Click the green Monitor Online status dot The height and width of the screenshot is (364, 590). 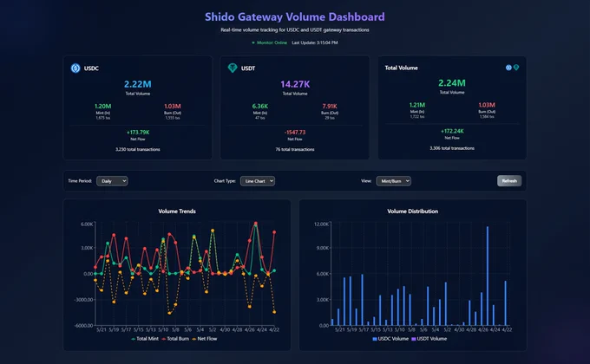tap(253, 42)
